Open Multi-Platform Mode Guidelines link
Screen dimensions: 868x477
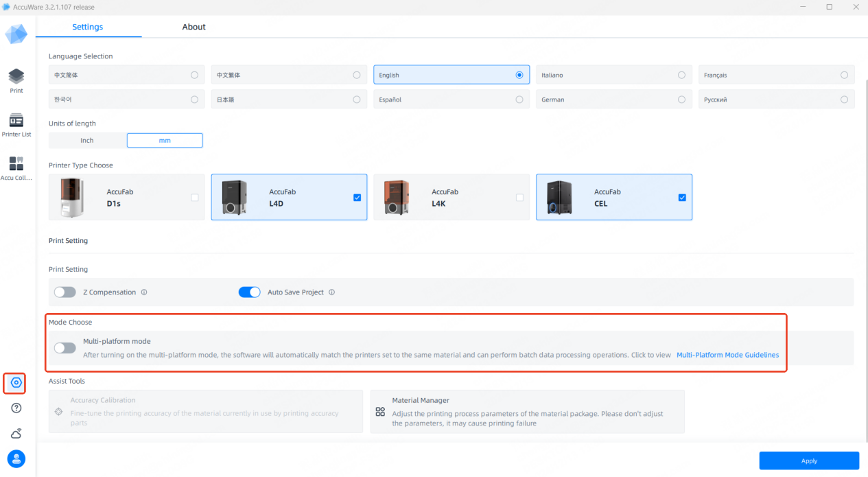pos(728,355)
